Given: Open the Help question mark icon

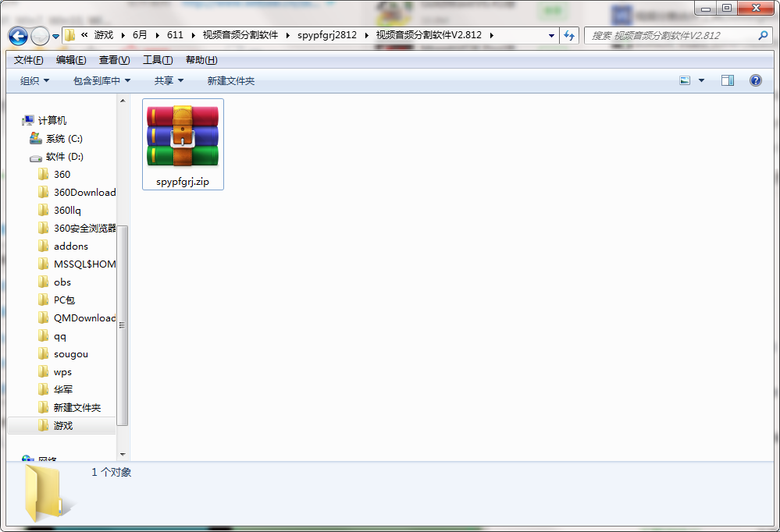Looking at the screenshot, I should click(755, 80).
